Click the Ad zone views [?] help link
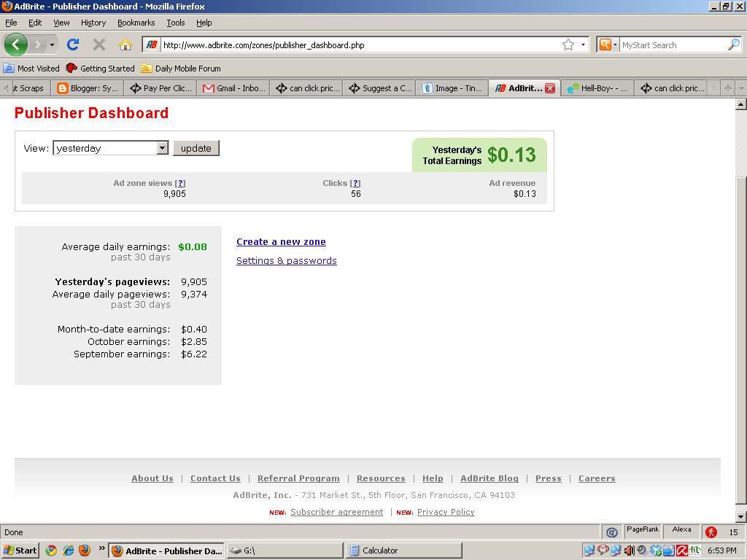 pyautogui.click(x=180, y=183)
